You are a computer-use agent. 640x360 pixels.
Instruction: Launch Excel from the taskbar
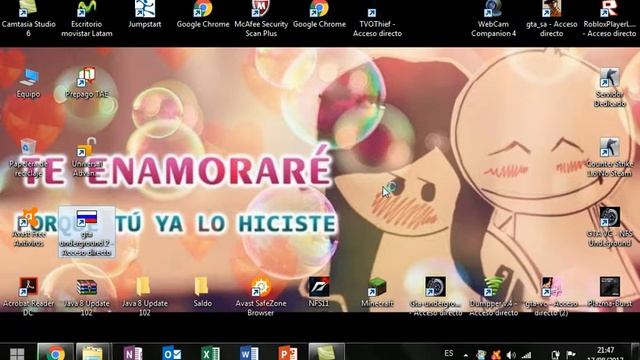tap(210, 353)
